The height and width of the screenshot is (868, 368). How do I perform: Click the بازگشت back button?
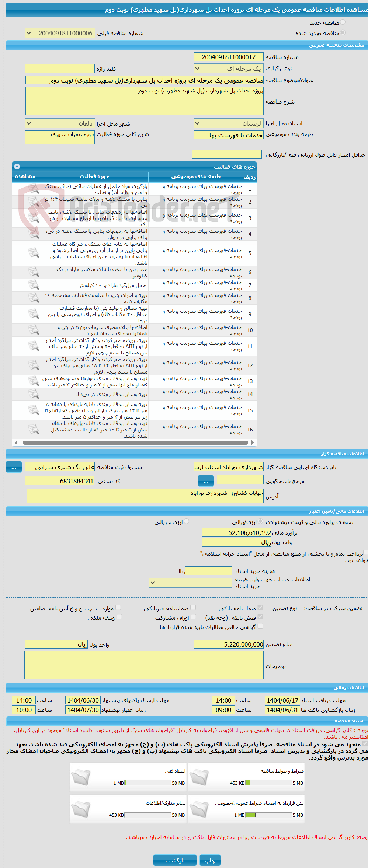pos(175,861)
